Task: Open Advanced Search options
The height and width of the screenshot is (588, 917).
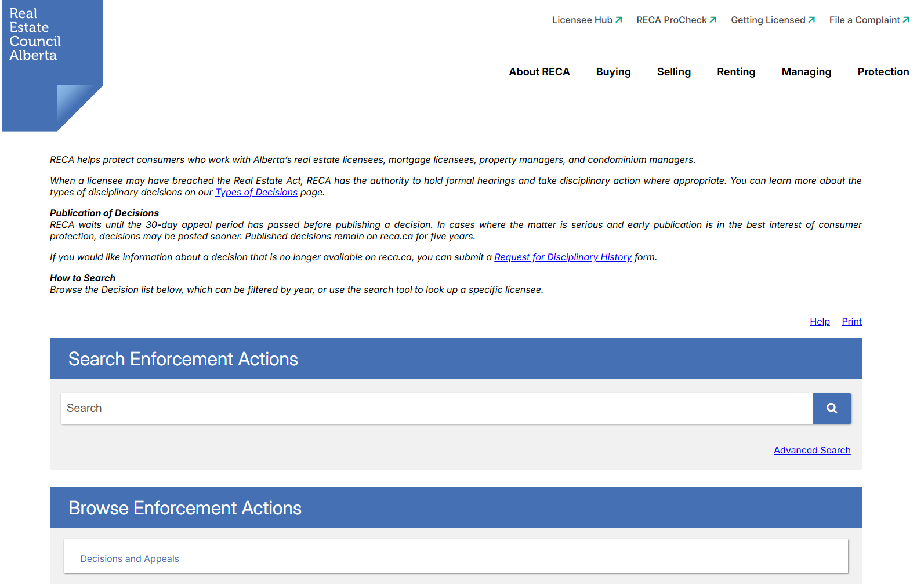Action: pos(811,451)
